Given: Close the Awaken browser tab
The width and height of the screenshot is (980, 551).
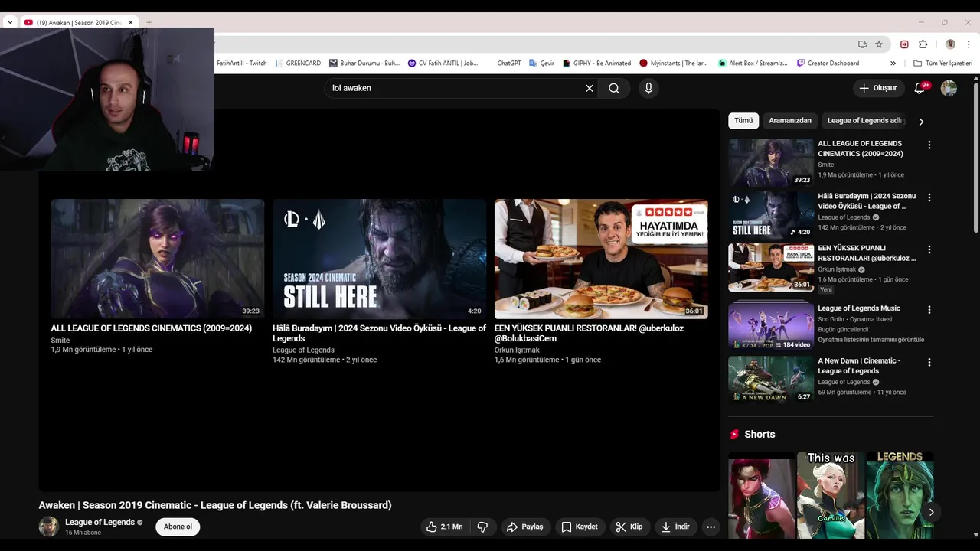Looking at the screenshot, I should point(130,22).
